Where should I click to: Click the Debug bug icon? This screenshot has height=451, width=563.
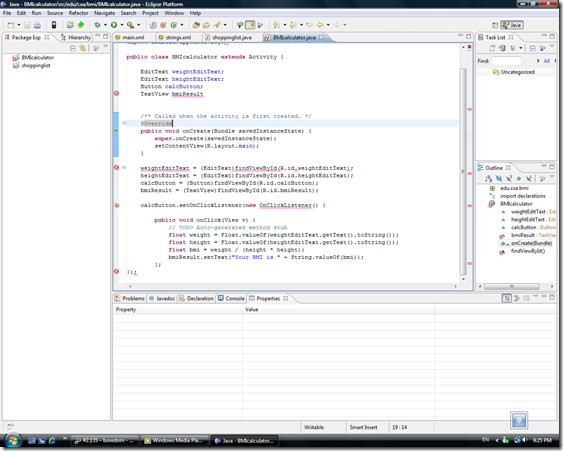click(97, 25)
